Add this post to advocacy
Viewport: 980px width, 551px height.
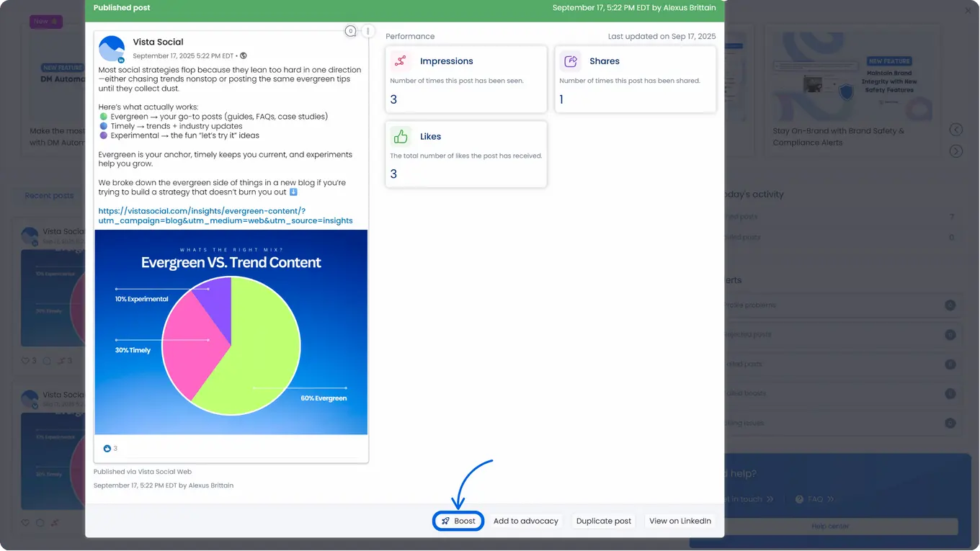click(525, 521)
